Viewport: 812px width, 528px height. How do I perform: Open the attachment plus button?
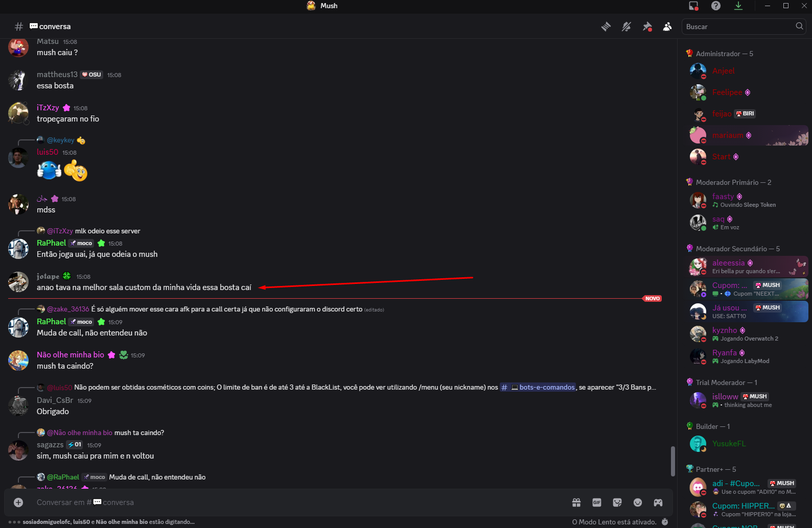pyautogui.click(x=18, y=502)
